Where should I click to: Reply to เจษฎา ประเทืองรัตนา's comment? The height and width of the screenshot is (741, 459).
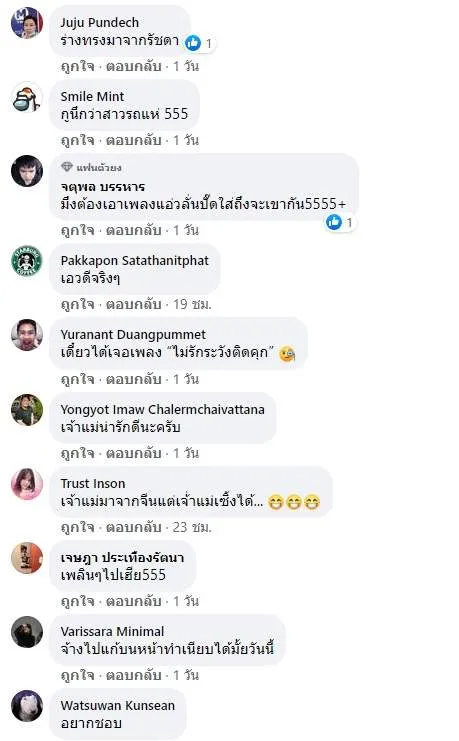pos(133,601)
